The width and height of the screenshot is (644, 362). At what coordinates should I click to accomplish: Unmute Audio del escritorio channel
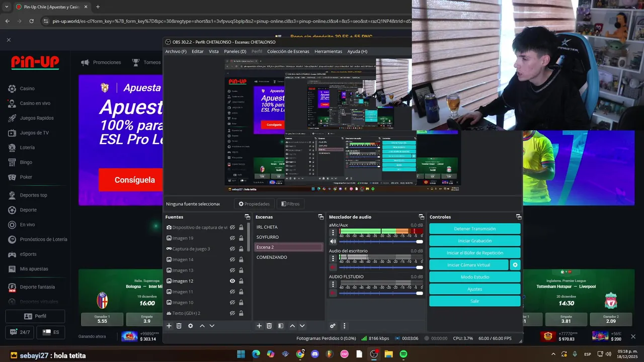333,267
